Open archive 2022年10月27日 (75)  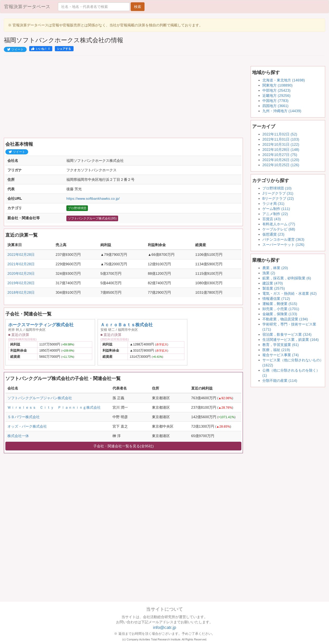(x=280, y=155)
